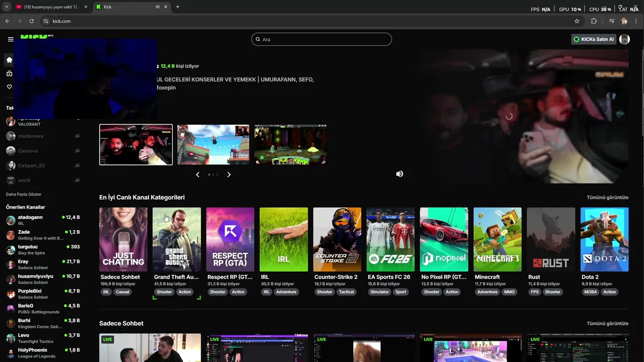Open the No Pixel RP category cover
The height and width of the screenshot is (362, 644).
click(x=444, y=239)
